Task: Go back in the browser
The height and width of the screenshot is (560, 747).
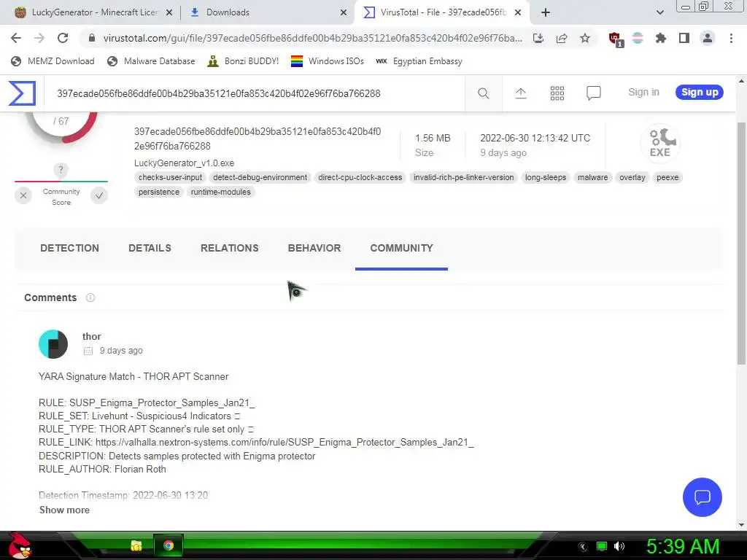Action: 16,38
